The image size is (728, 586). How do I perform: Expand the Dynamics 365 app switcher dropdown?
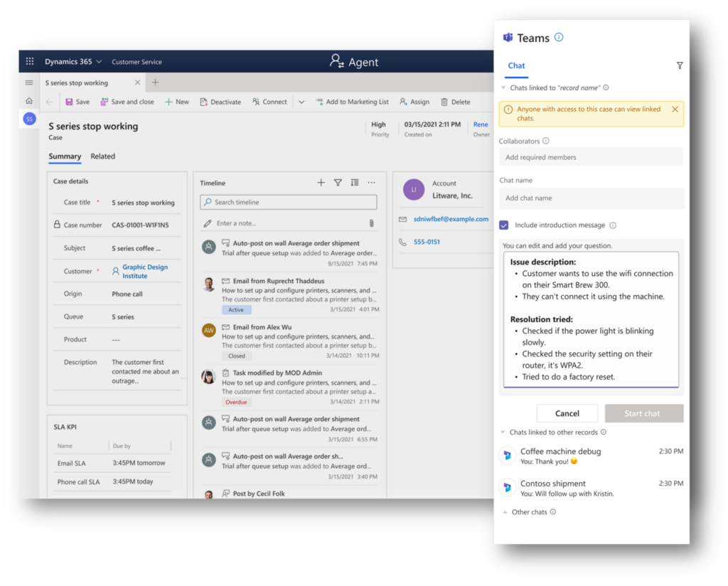[99, 62]
